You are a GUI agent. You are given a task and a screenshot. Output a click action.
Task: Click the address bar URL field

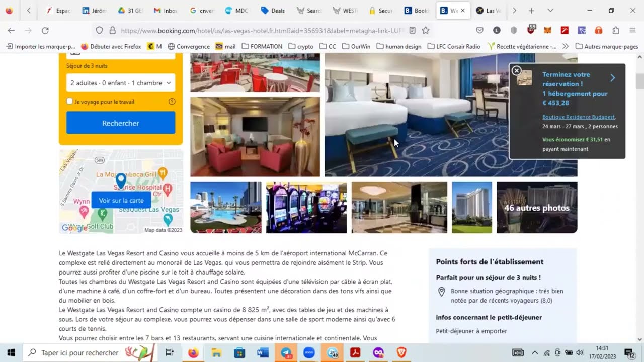(262, 30)
